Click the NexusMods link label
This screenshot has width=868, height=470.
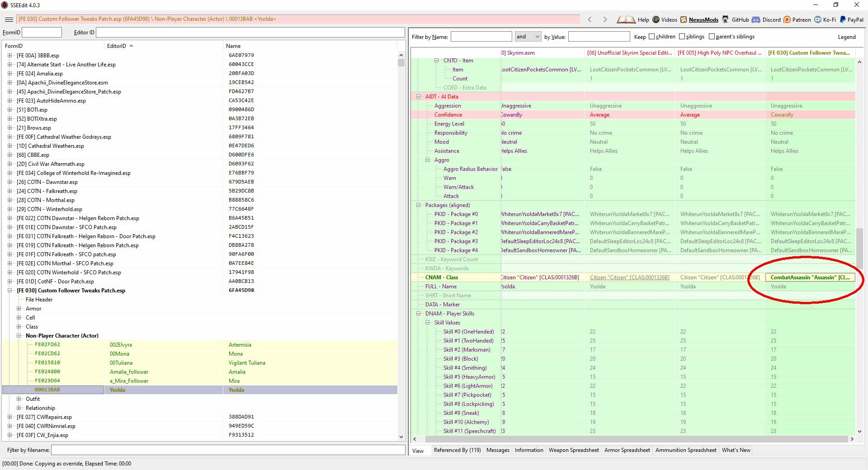click(703, 19)
